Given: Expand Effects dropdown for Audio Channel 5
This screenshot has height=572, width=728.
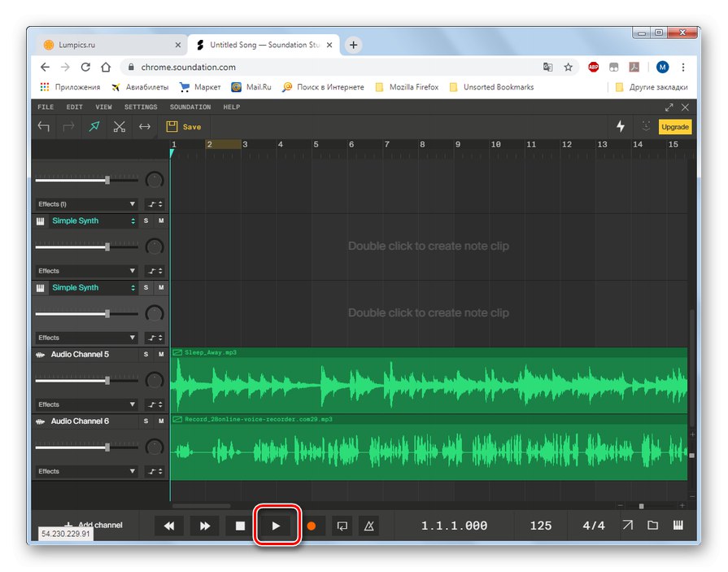Looking at the screenshot, I should pyautogui.click(x=86, y=404).
